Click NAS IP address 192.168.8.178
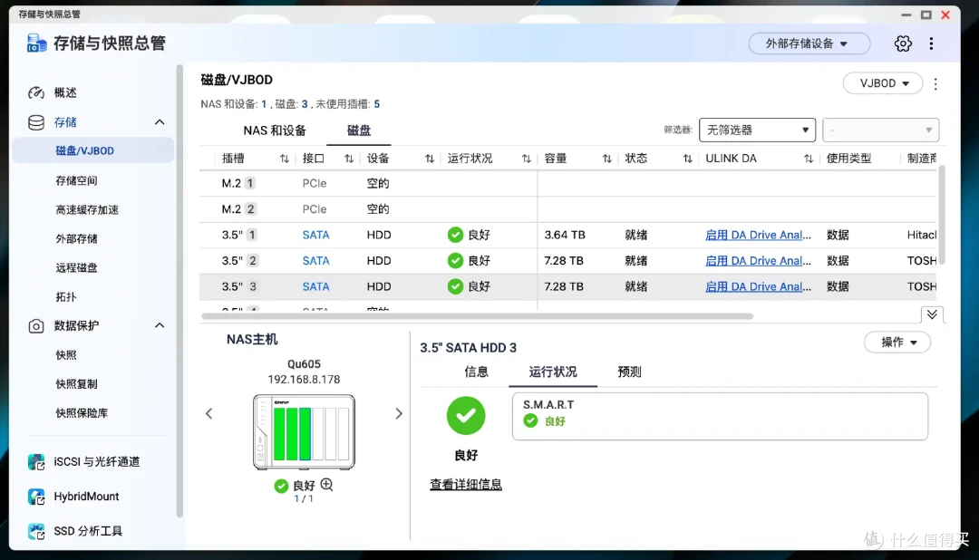 [x=304, y=380]
